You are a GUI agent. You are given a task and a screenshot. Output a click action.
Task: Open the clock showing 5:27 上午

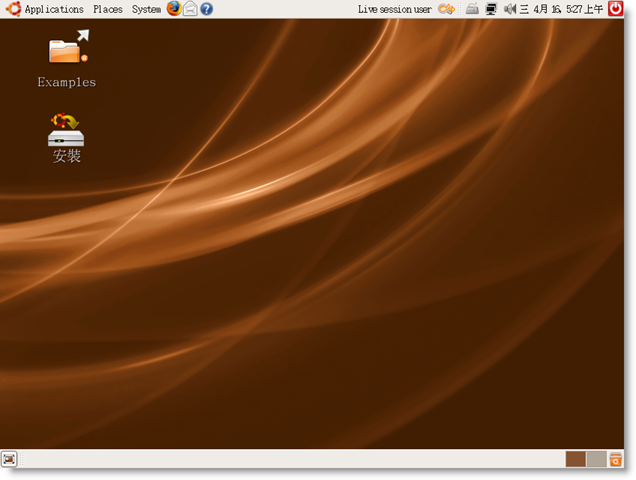pyautogui.click(x=561, y=9)
